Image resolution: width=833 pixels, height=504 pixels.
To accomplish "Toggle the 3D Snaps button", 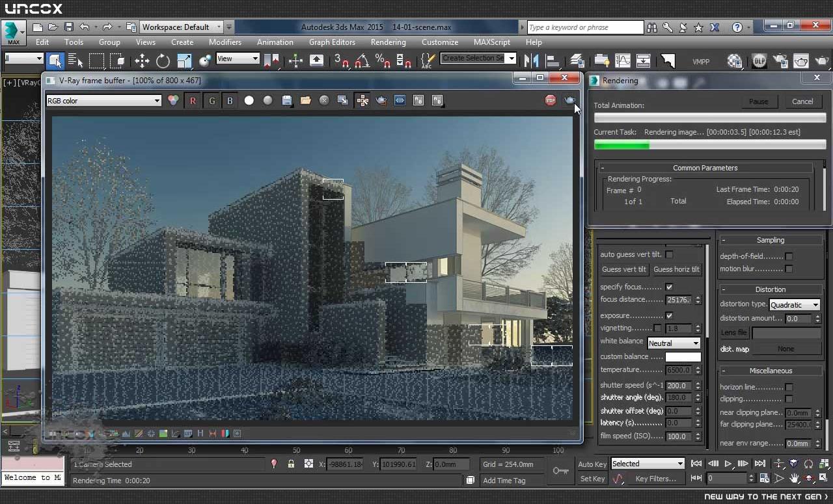I will (341, 60).
